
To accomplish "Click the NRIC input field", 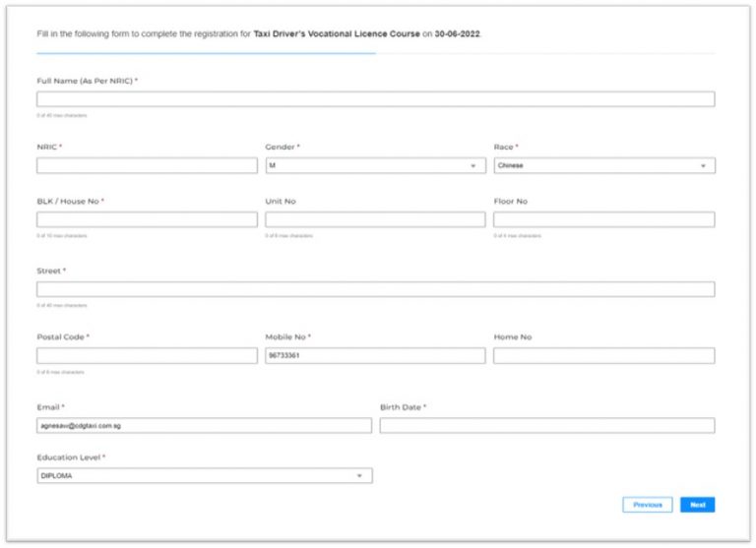I will [x=147, y=165].
